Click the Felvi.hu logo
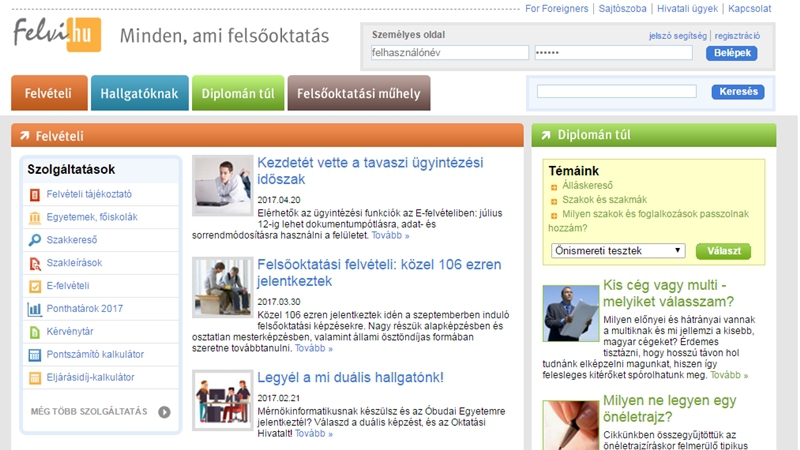Image resolution: width=800 pixels, height=450 pixels. [x=57, y=35]
